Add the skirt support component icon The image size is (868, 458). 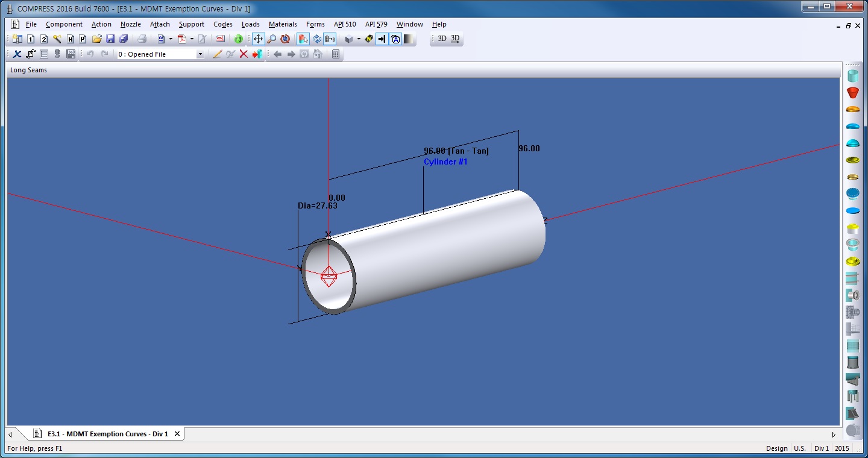click(852, 363)
